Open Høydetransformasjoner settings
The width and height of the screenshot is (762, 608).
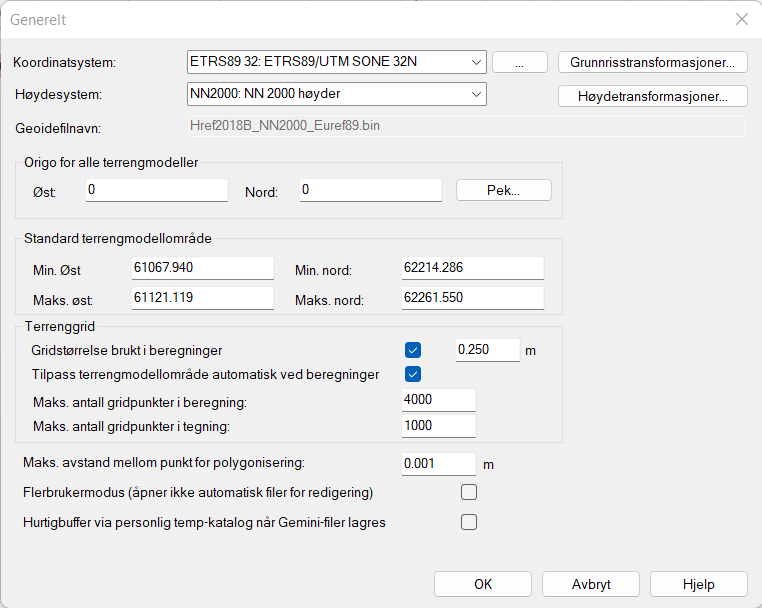(x=652, y=96)
